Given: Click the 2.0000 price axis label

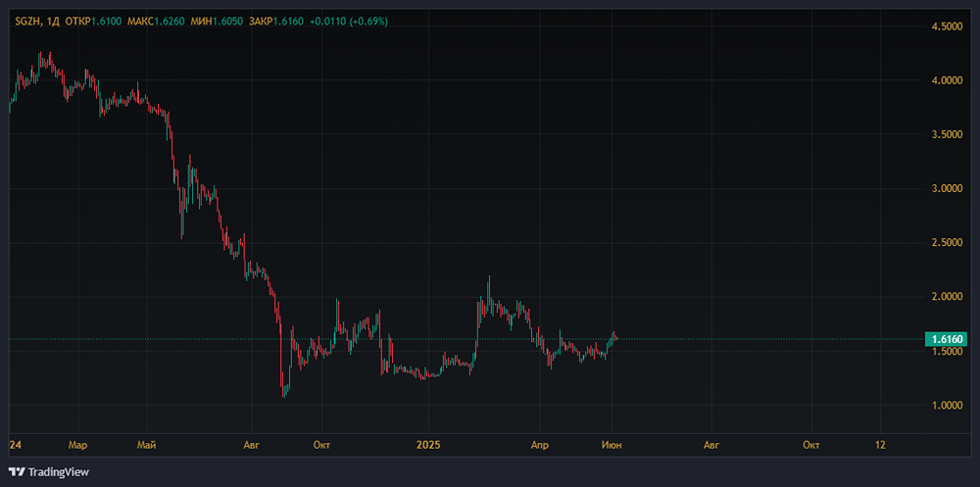Looking at the screenshot, I should coord(947,297).
